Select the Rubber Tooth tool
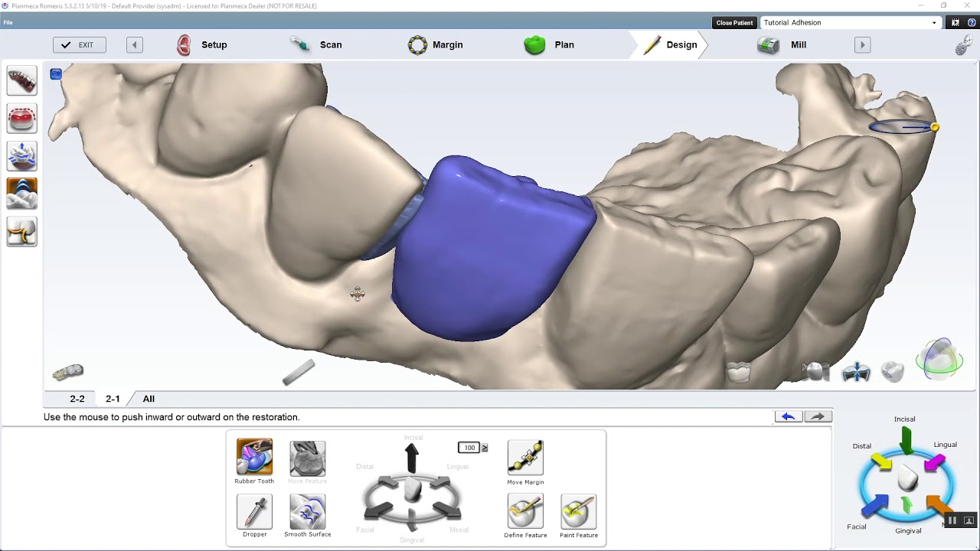980x551 pixels. (x=254, y=457)
